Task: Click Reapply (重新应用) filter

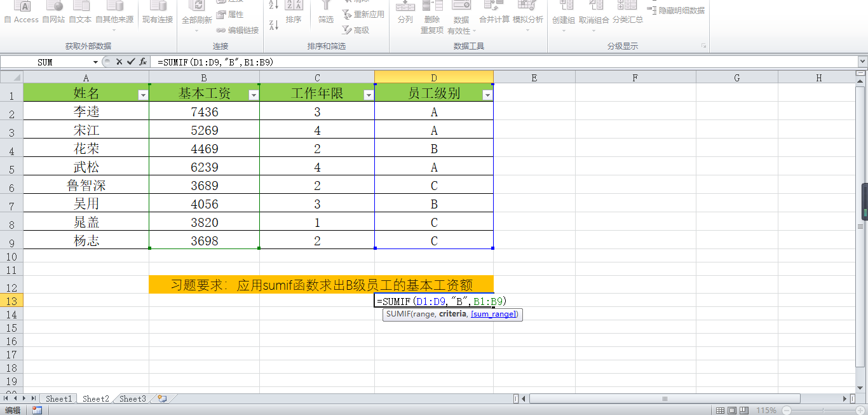Action: [x=363, y=15]
